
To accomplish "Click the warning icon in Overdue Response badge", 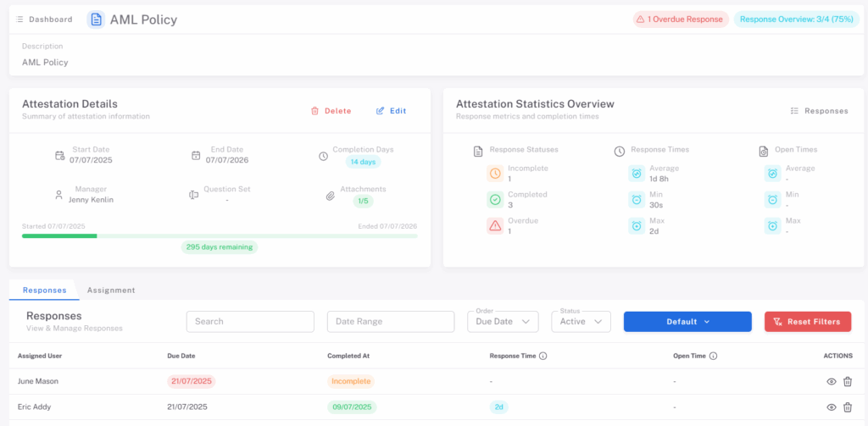I will coord(641,19).
